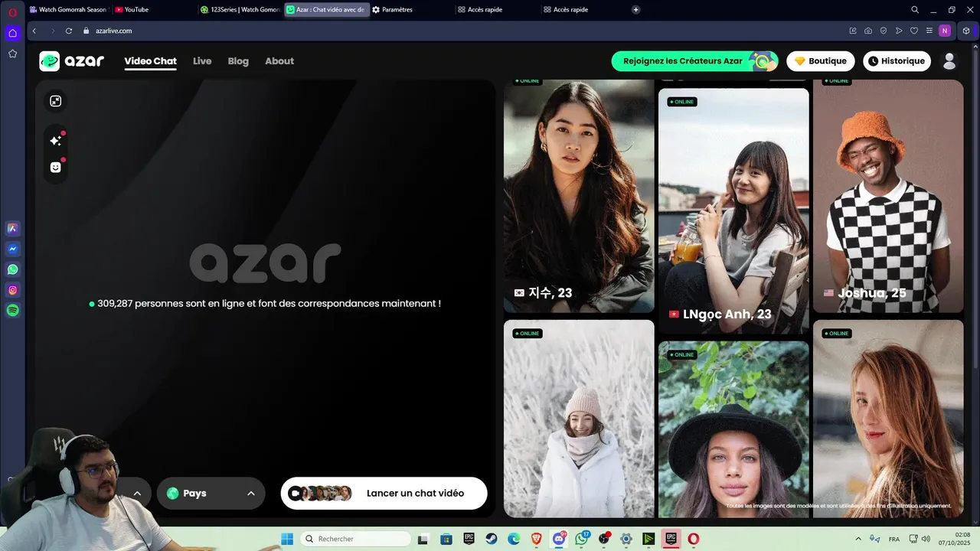
Task: Click the Rechercher taskbar search box
Action: coord(355,539)
